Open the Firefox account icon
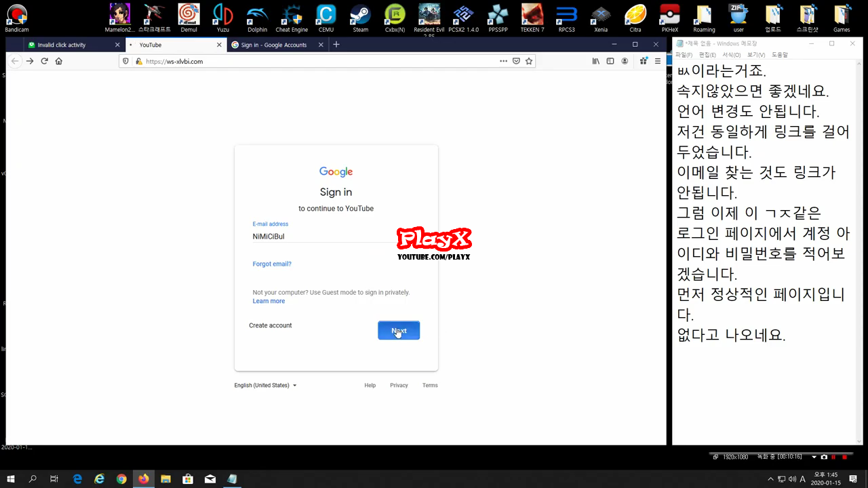 (x=625, y=61)
